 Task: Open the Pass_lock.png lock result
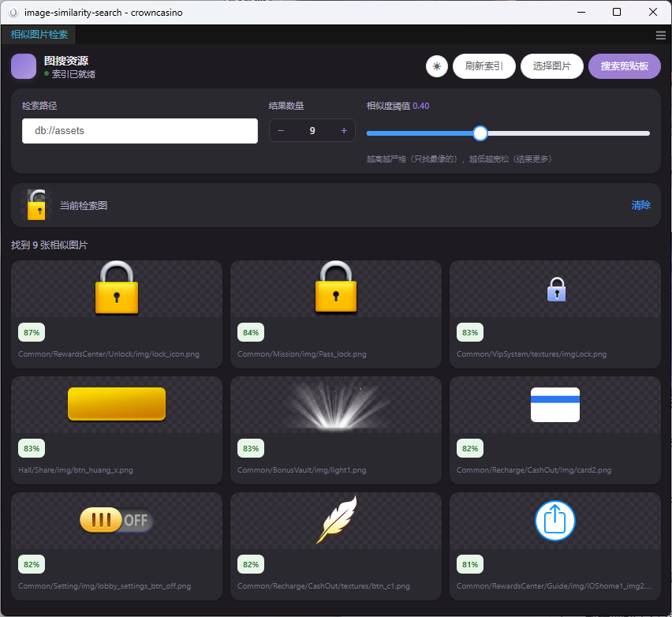point(336,288)
